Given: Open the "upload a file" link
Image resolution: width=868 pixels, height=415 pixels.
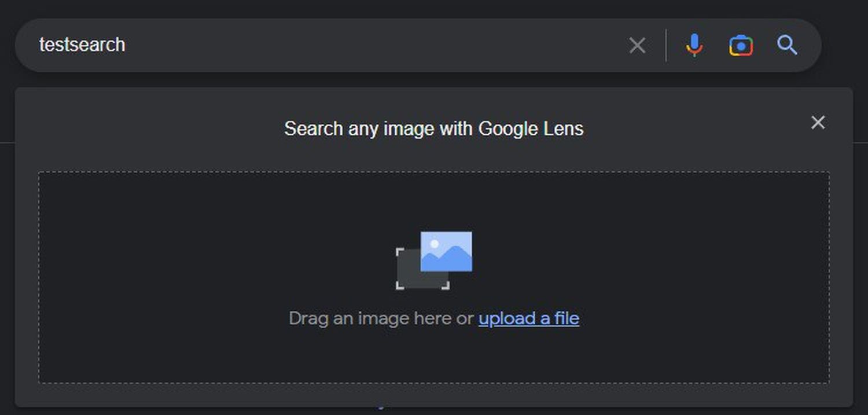Looking at the screenshot, I should tap(528, 318).
